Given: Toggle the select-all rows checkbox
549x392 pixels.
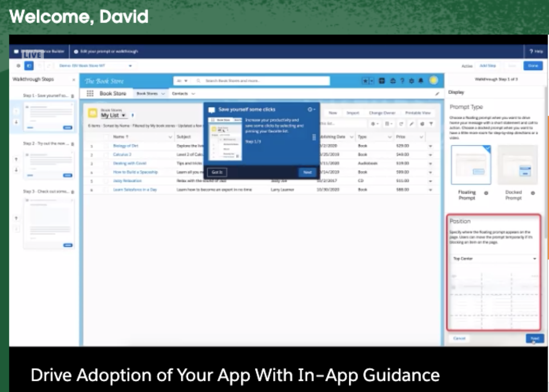Looking at the screenshot, I should [106, 137].
